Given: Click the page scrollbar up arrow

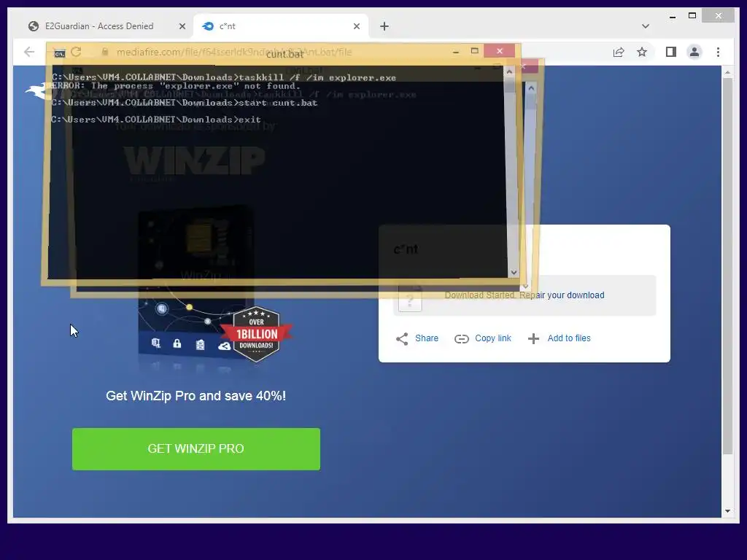Looking at the screenshot, I should coord(727,72).
